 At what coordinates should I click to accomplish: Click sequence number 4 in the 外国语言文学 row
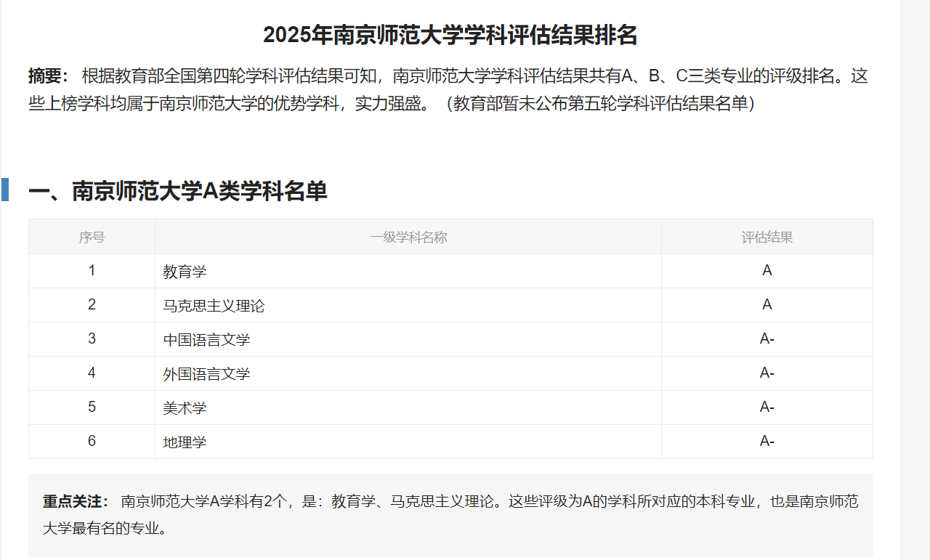point(92,373)
